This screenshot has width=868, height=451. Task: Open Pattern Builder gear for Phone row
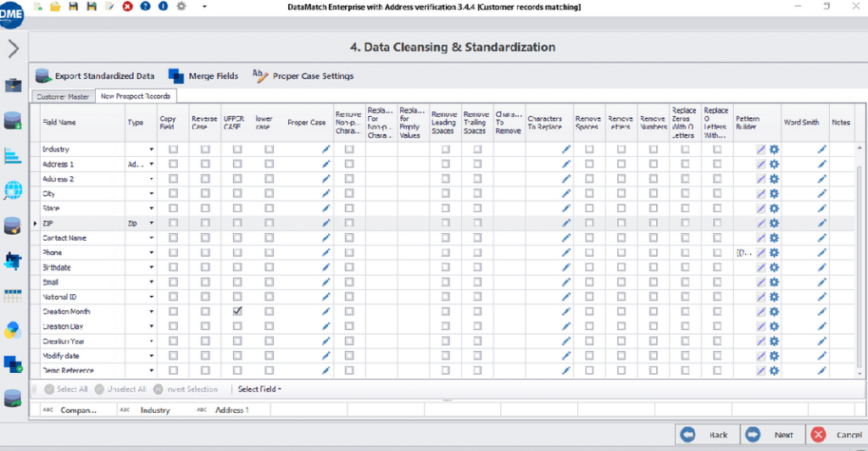774,253
